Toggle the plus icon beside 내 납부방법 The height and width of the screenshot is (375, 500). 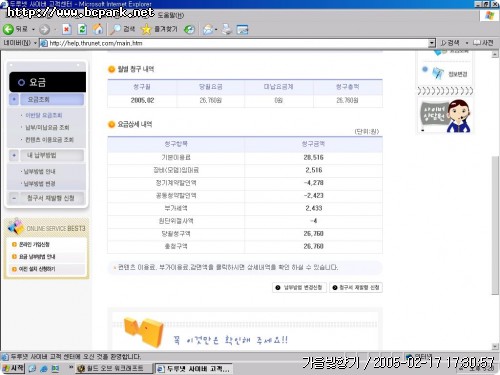coord(14,155)
